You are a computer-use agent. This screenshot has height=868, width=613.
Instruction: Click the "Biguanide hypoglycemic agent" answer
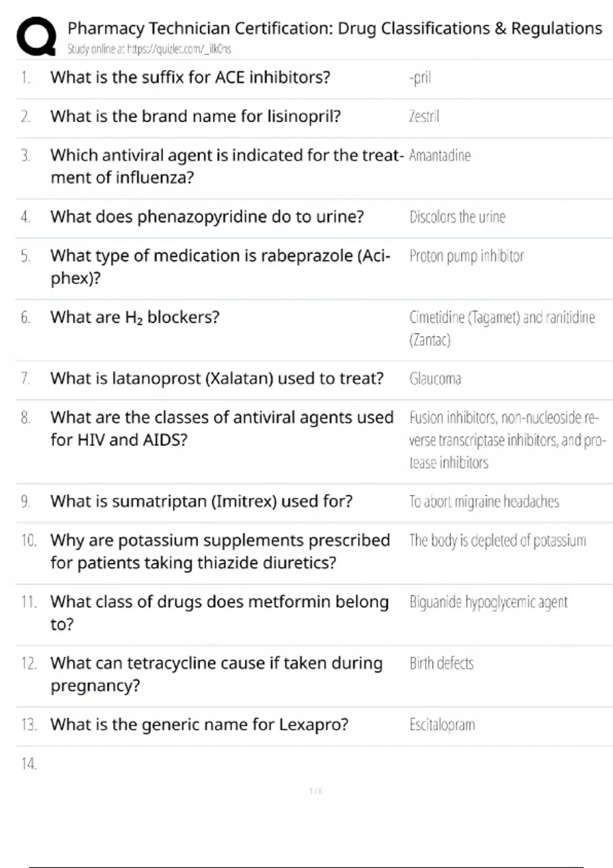(x=488, y=602)
